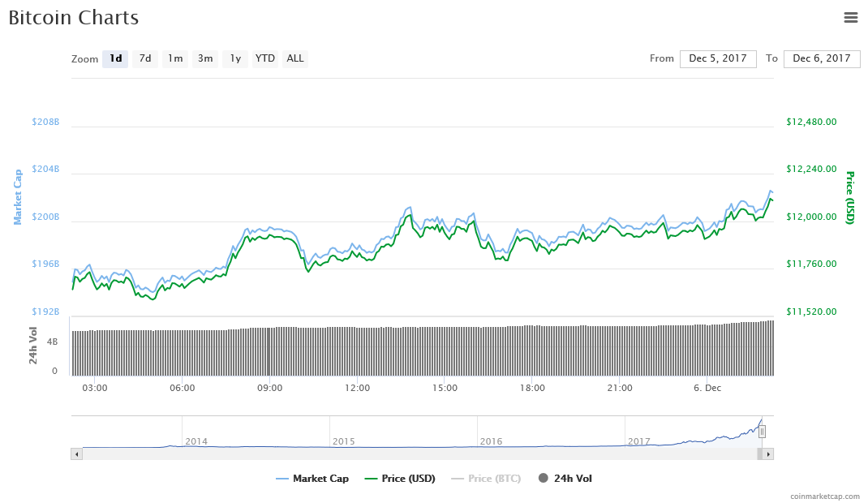Screen dimensions: 868x503
Task: Click the 03:00 time axis label
Action: 95,388
